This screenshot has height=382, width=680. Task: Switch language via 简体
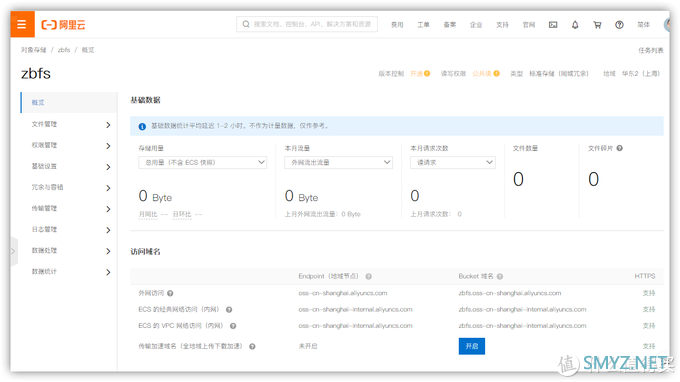(x=644, y=25)
